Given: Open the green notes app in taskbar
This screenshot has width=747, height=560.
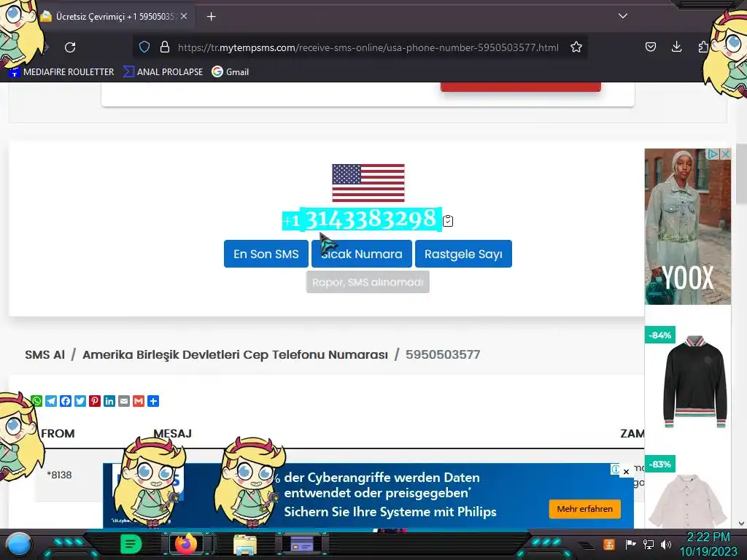Looking at the screenshot, I should point(131,544).
